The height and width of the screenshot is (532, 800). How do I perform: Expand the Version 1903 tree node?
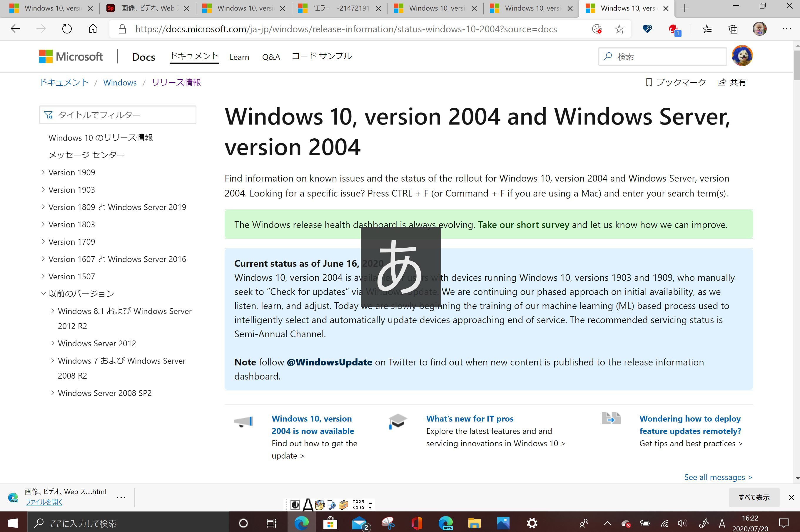tap(43, 189)
